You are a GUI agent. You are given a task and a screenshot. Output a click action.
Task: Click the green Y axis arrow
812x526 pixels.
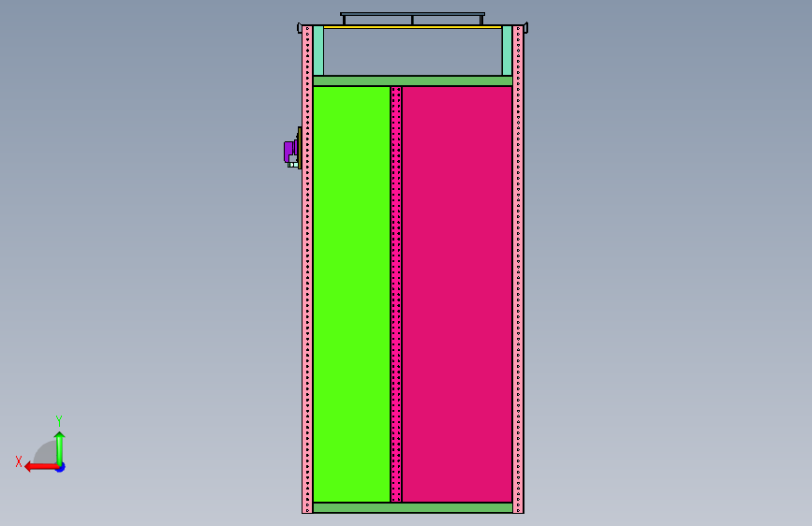coord(60,448)
